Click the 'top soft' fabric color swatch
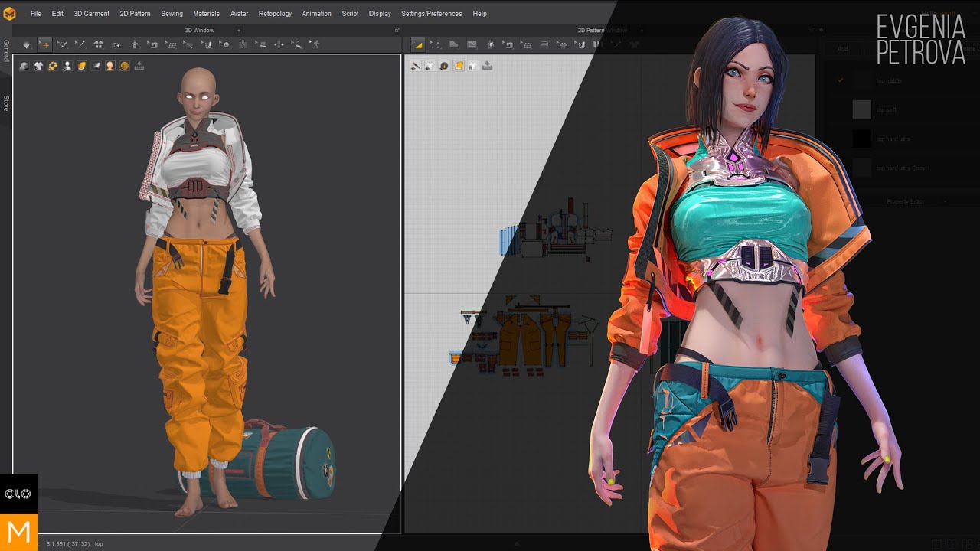This screenshot has height=551, width=980. (x=862, y=109)
